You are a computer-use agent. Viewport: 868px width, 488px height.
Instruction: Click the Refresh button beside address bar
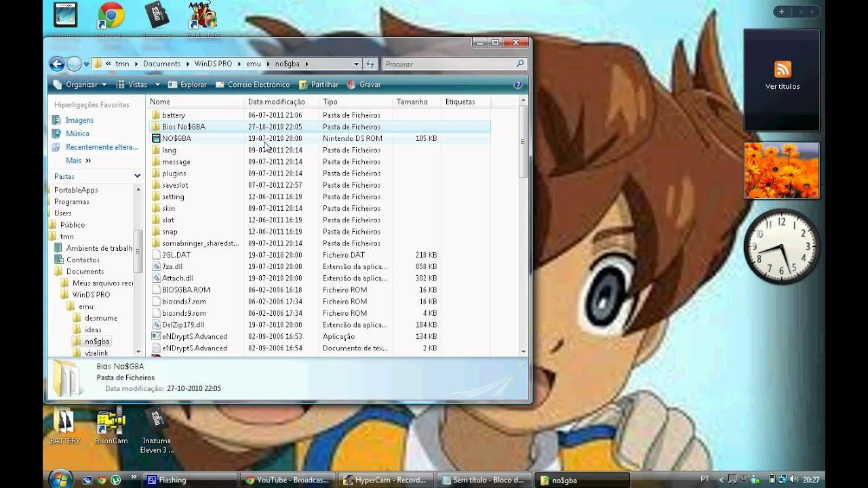(x=370, y=64)
